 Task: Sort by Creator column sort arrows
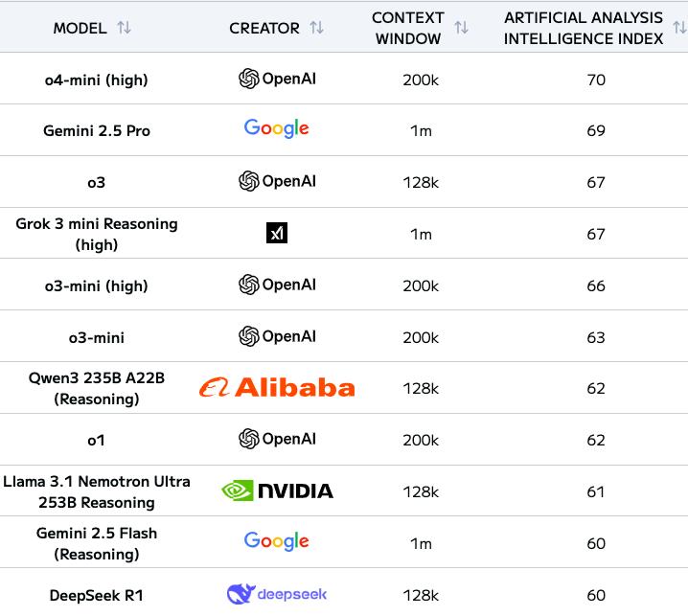316,28
